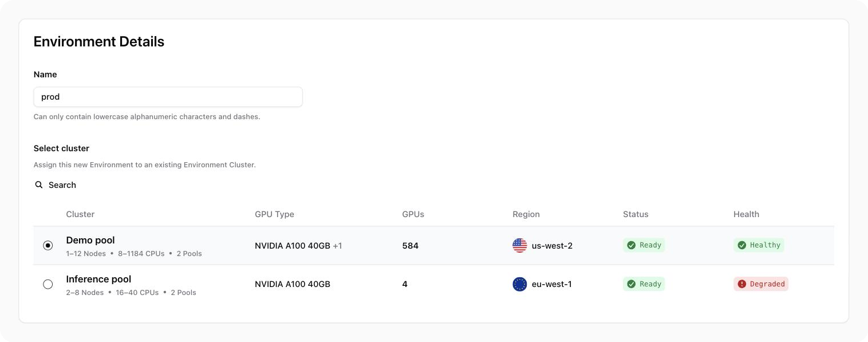Click the US flag icon for us-west-2
The height and width of the screenshot is (342, 868).
(x=519, y=246)
